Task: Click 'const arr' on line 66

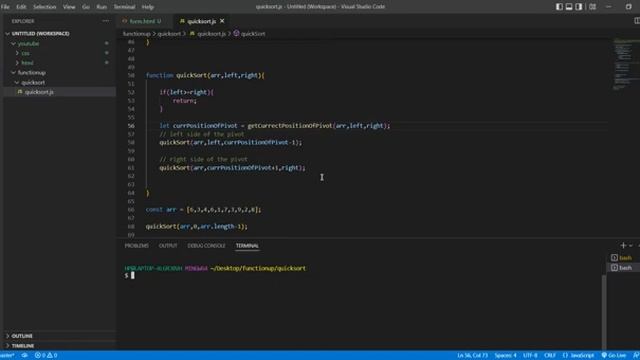Action: 161,210
